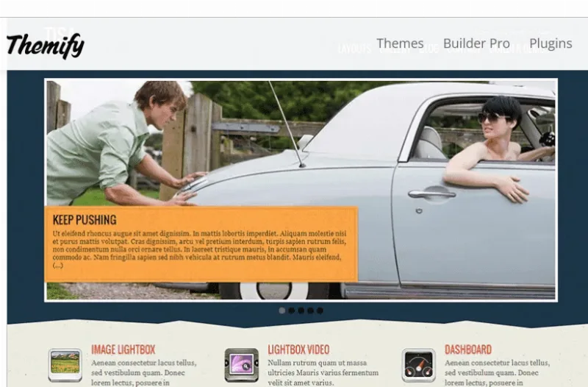Open the Builder Pro menu item
The width and height of the screenshot is (588, 387).
pyautogui.click(x=476, y=43)
